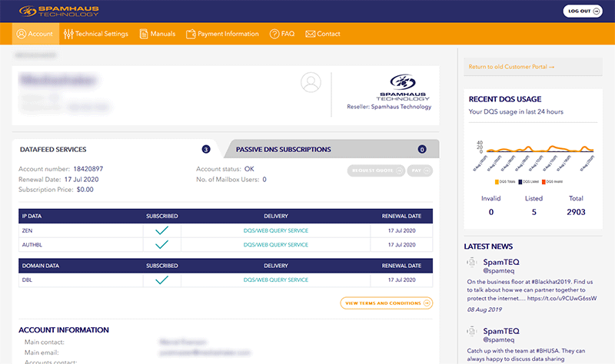Viewport: 615px width, 364px height.
Task: Click the Pay button
Action: coord(420,170)
